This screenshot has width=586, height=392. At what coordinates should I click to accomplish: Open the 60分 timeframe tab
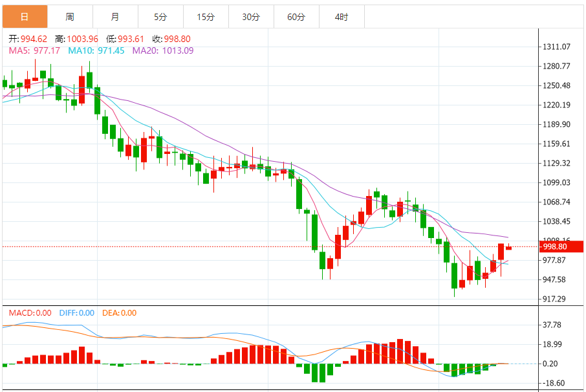point(296,17)
